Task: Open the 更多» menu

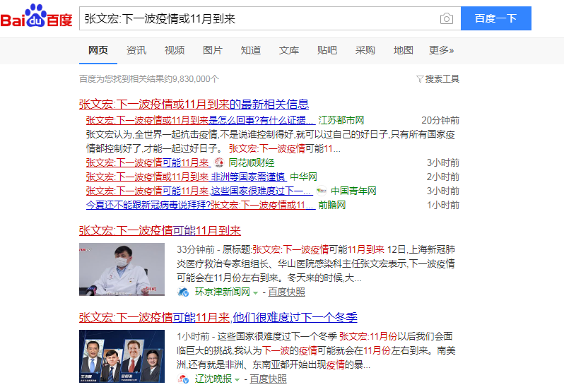Action: click(x=441, y=50)
